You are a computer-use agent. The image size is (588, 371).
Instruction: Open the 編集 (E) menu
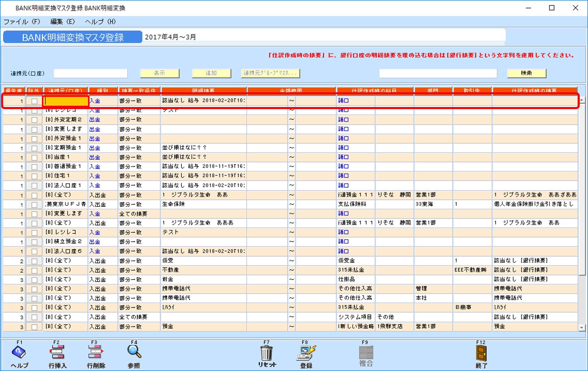coord(62,22)
